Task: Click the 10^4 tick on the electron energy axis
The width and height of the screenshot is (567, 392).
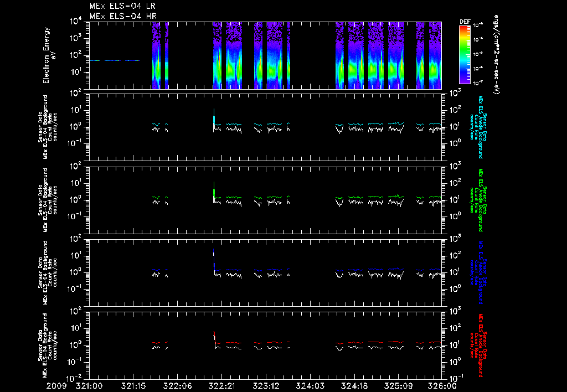Action: (x=76, y=22)
